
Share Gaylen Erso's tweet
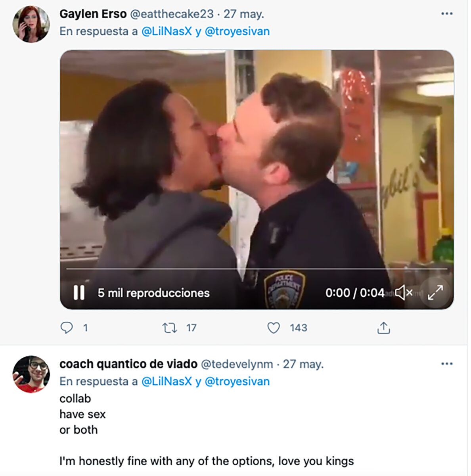[x=383, y=328]
